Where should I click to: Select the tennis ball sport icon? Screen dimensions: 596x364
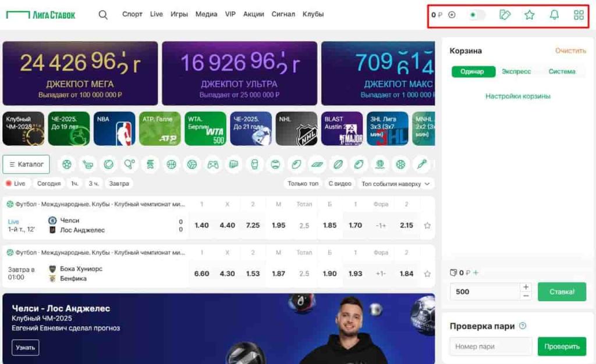coord(109,165)
